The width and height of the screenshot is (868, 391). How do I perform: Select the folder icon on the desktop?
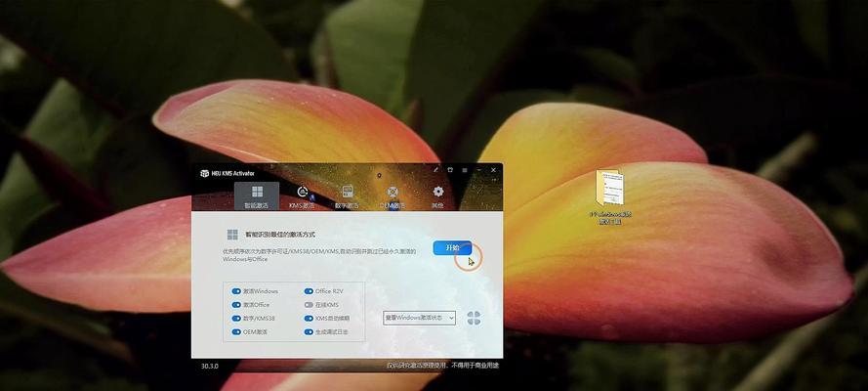[610, 190]
